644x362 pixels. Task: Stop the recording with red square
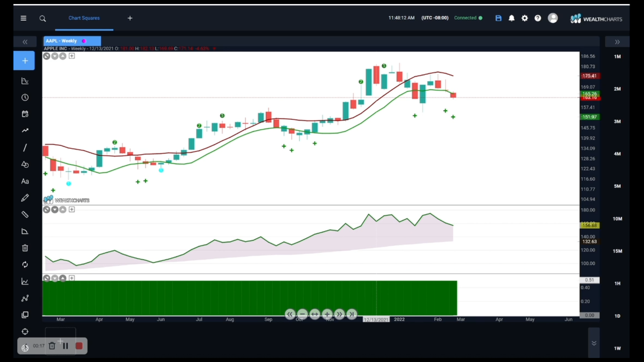point(79,346)
